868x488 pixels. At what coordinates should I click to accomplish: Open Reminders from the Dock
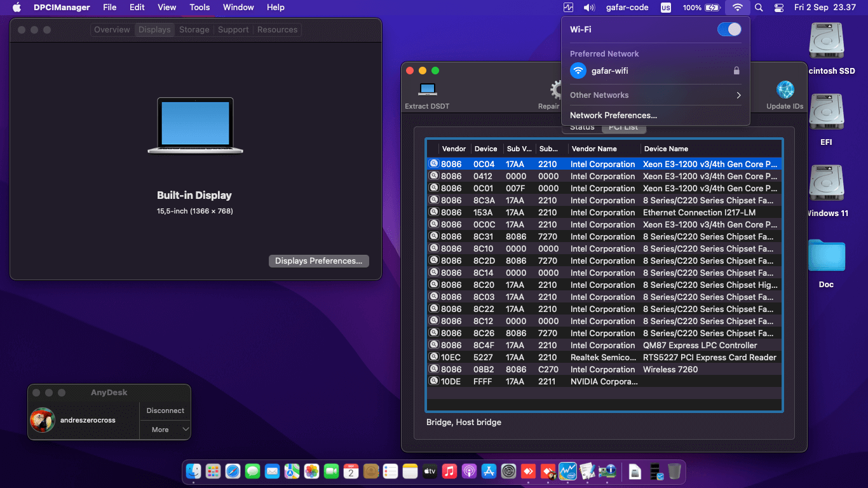(390, 471)
